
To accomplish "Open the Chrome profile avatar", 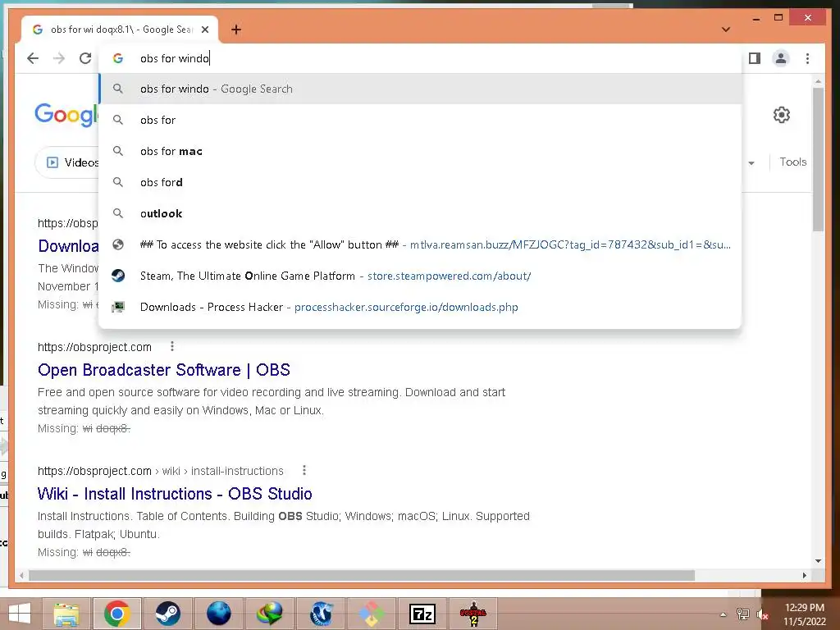I will pos(781,58).
